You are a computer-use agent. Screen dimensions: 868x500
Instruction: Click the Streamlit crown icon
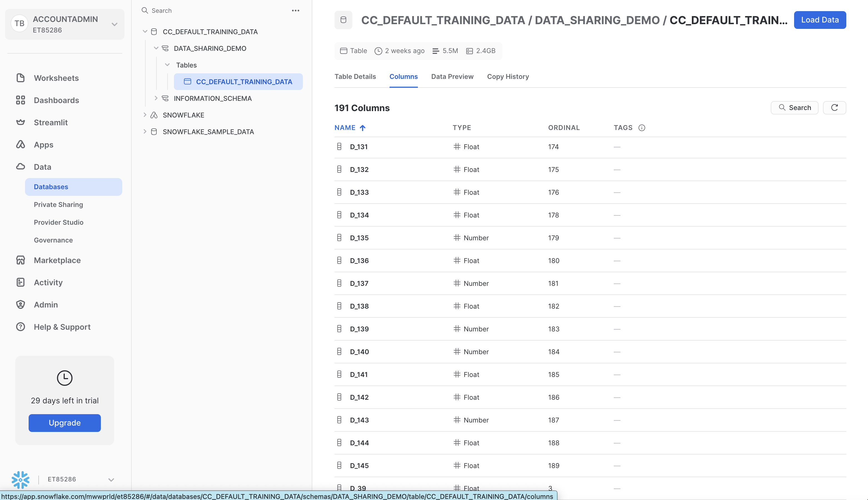coord(21,122)
